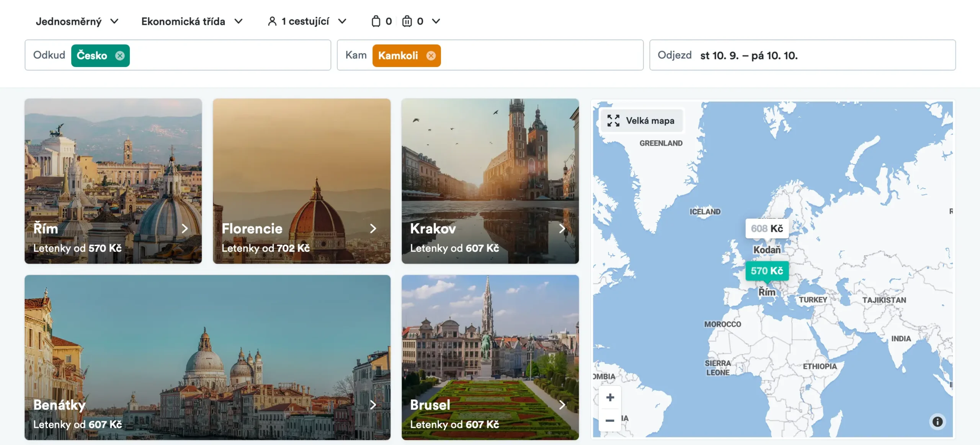Click the 608 Kč Kodaň price marker
The image size is (980, 445).
pos(767,229)
